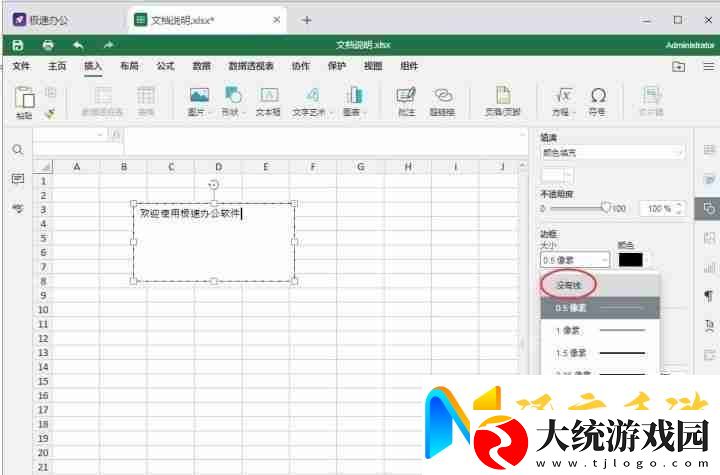This screenshot has height=475, width=720.
Task: Click the opacity slider handle
Action: [606, 208]
